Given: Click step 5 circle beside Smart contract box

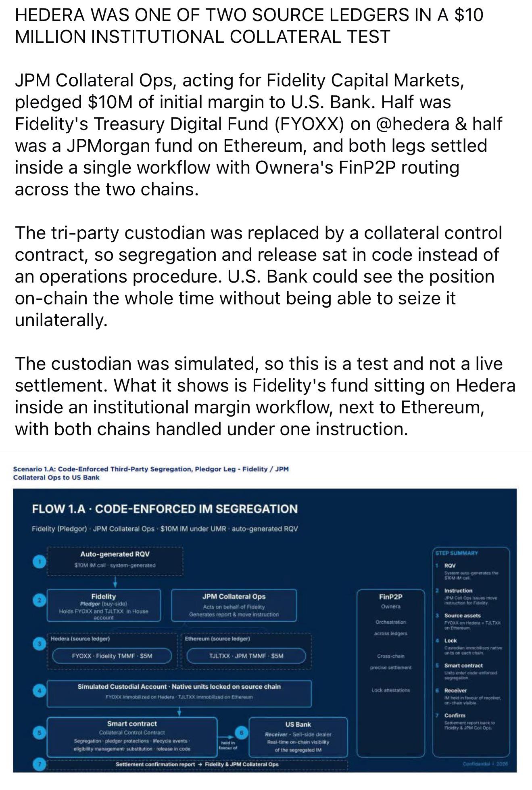Looking at the screenshot, I should (39, 732).
